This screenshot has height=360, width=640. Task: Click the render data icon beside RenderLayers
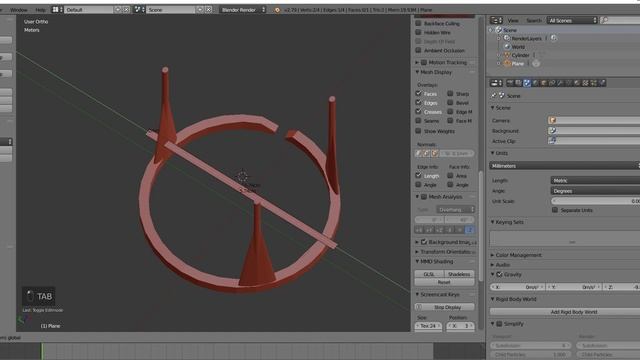553,38
